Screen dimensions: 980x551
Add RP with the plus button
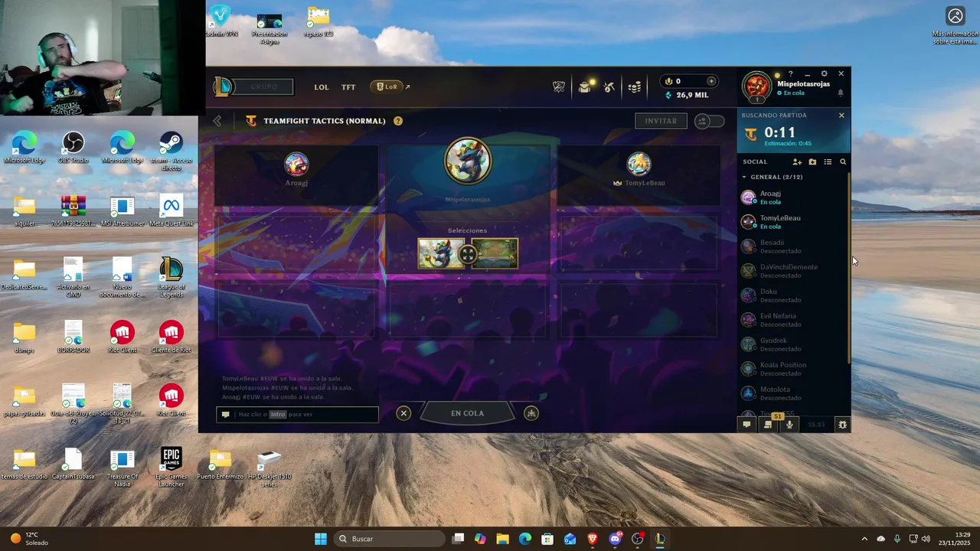[711, 81]
